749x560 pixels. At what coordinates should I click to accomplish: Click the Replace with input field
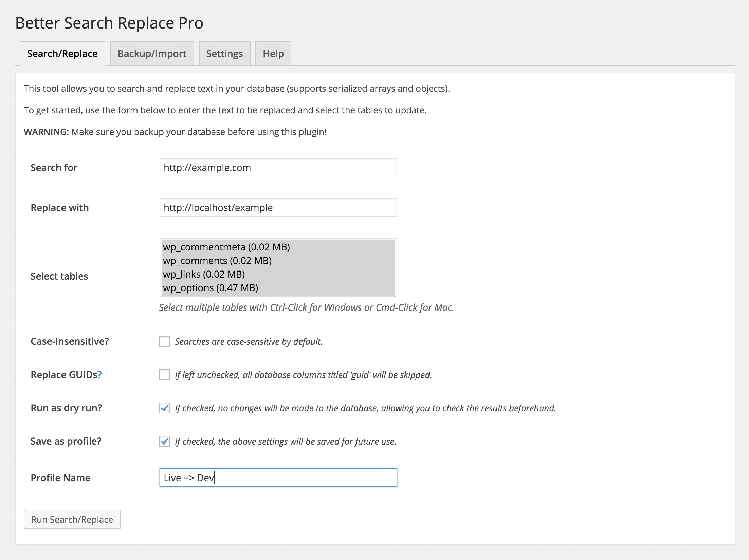(x=278, y=208)
